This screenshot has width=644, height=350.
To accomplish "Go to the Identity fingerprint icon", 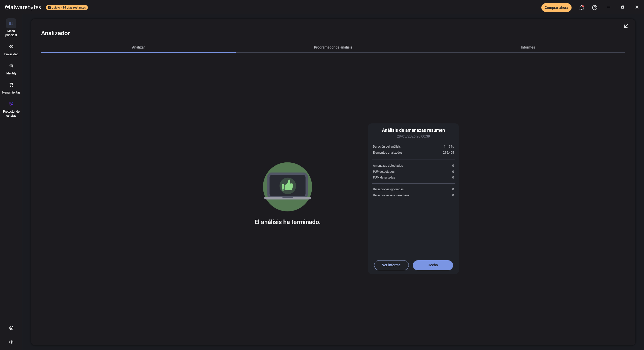I will click(11, 66).
